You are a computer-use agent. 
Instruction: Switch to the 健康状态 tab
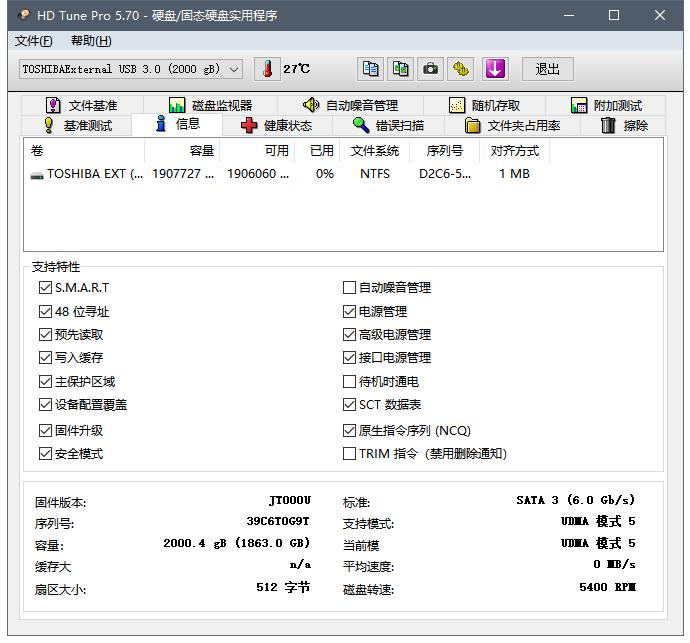pos(277,125)
